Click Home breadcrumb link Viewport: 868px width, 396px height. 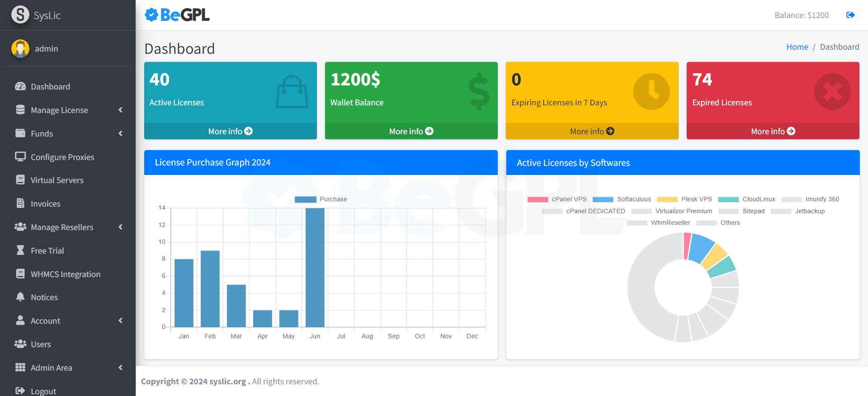pyautogui.click(x=797, y=47)
